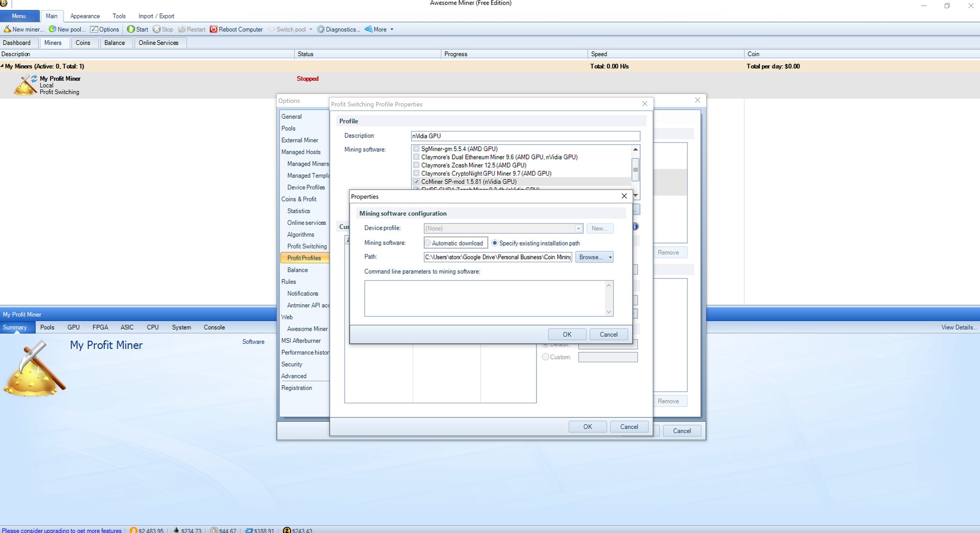Click the green Start icon
Screen dimensions: 980x533
coord(131,29)
